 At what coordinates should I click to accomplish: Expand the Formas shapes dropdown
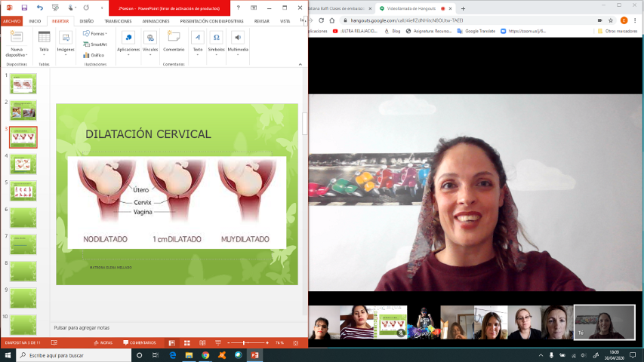[96, 33]
